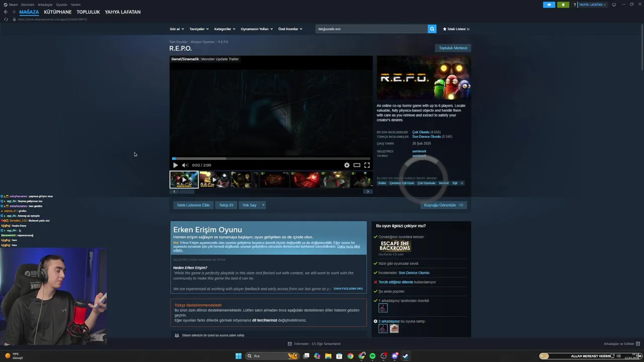
Task: Expand the Özel Kısımlar dropdown
Action: [x=290, y=29]
